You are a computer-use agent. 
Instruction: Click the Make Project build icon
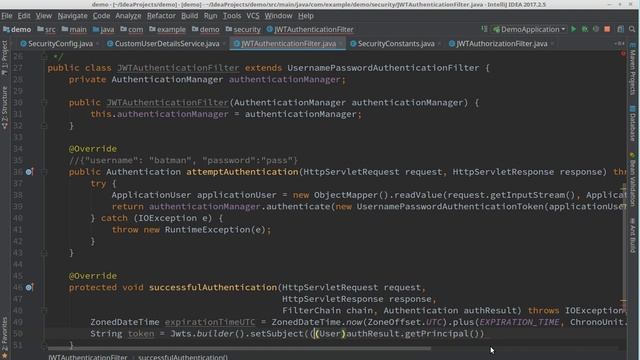pos(484,29)
